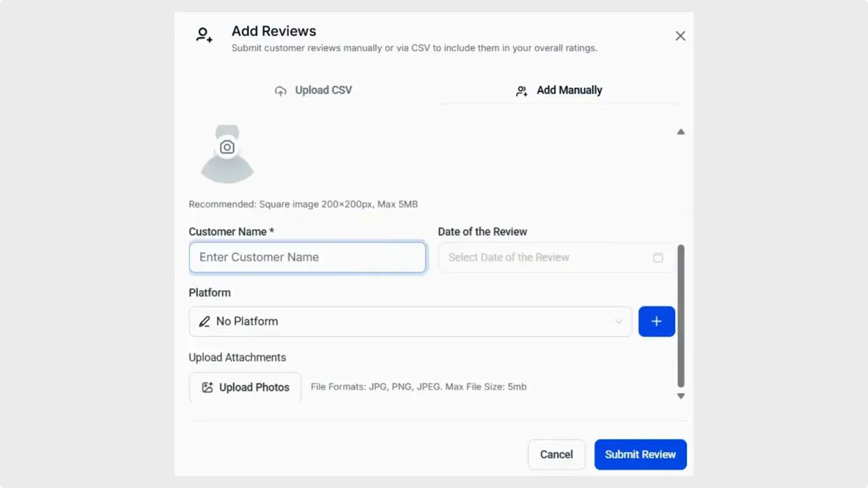Screen dimensions: 868x488
Task: Click the camera icon to upload customer photo
Action: pos(227,146)
